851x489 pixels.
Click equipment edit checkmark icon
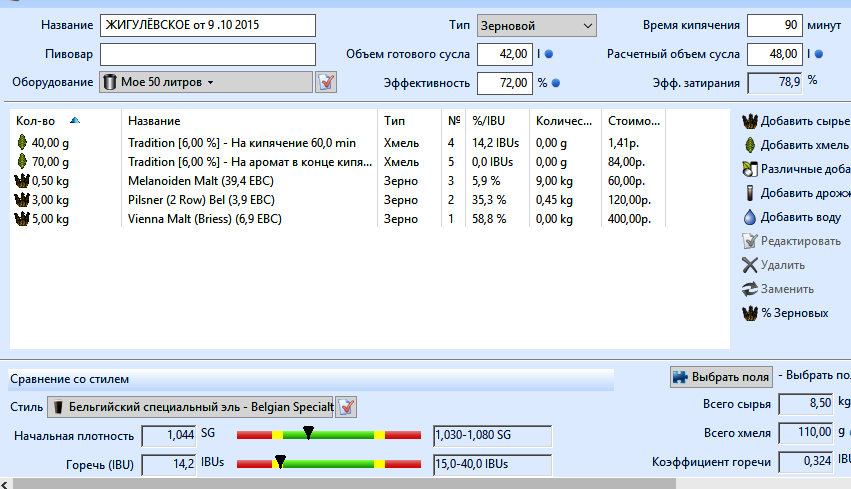326,82
